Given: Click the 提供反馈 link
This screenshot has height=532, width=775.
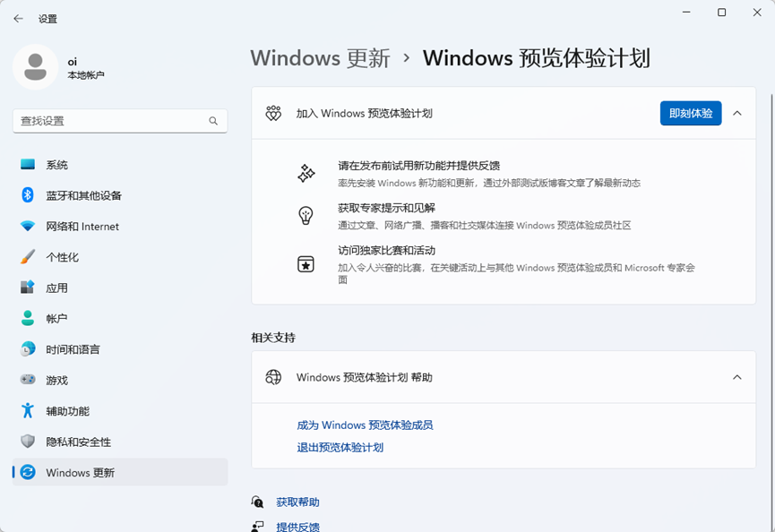Looking at the screenshot, I should pyautogui.click(x=297, y=527).
